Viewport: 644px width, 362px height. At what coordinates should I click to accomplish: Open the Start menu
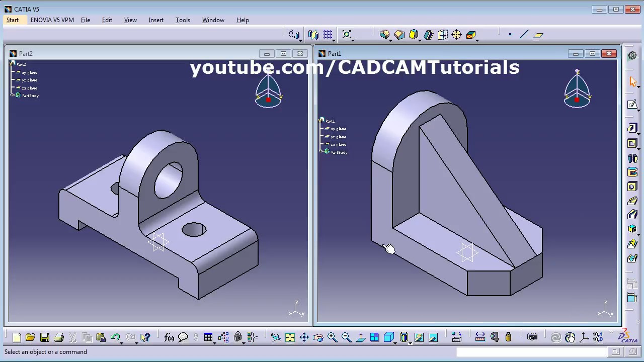[x=13, y=20]
